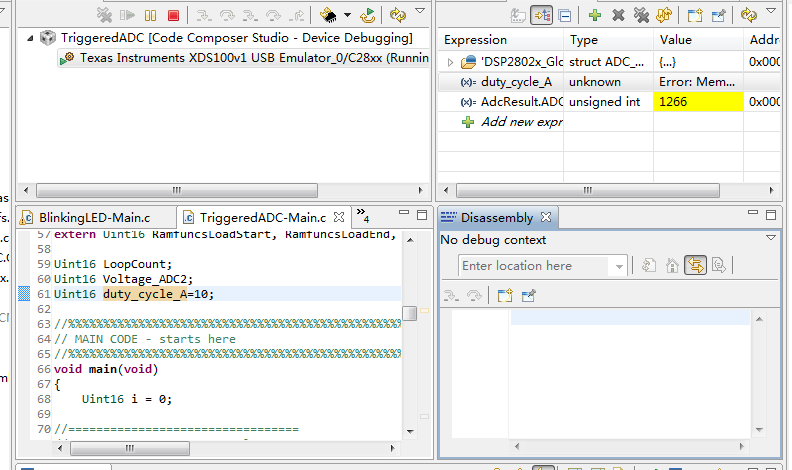Open the Enter location here dropdown arrow

point(619,266)
